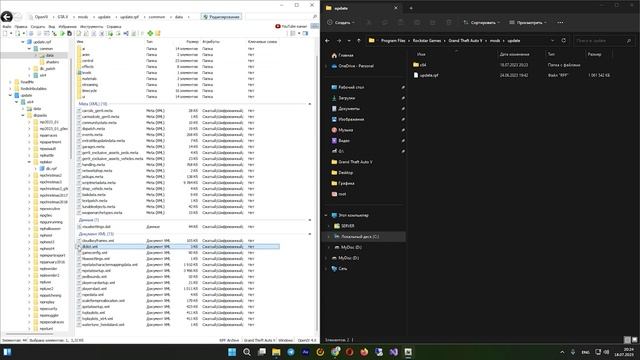Screen dimensions: 640x360
Task: Sort OpenIV list by Размер column
Action: 192,42
